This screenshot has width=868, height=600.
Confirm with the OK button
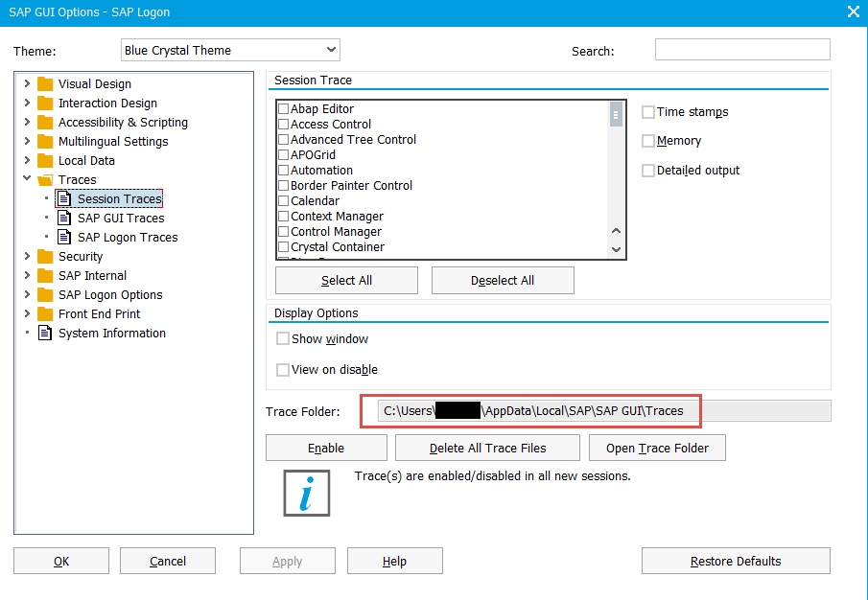tap(61, 562)
